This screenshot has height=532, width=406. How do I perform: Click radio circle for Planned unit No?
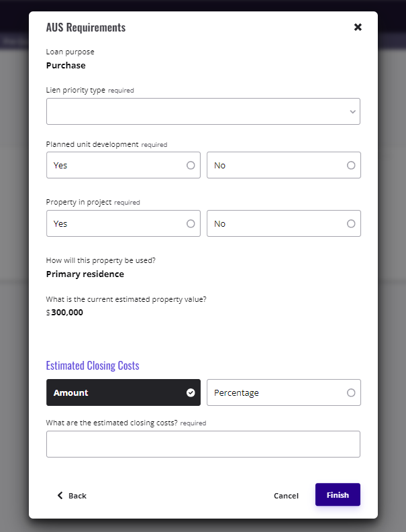(x=351, y=165)
